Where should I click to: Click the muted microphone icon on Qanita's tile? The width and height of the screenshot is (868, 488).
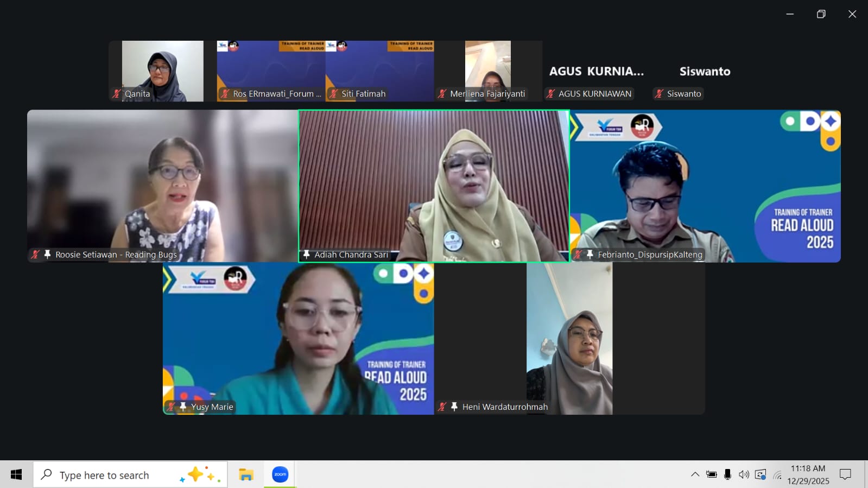point(116,94)
